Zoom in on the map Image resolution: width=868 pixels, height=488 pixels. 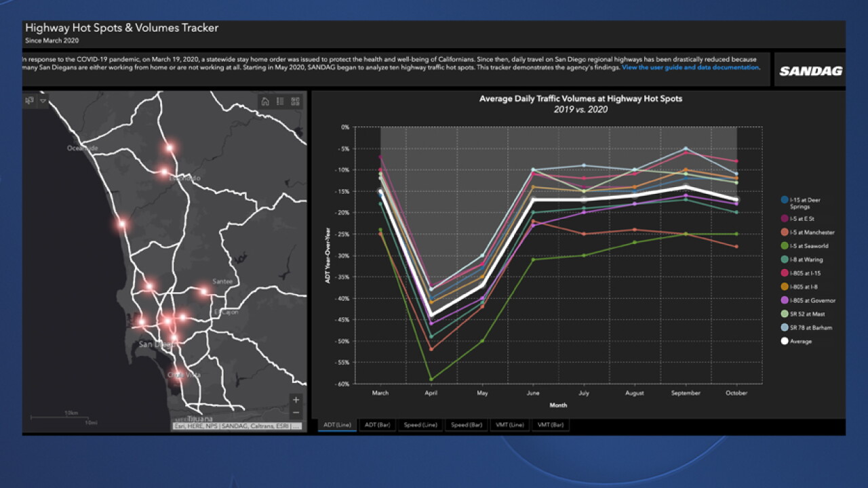click(296, 400)
